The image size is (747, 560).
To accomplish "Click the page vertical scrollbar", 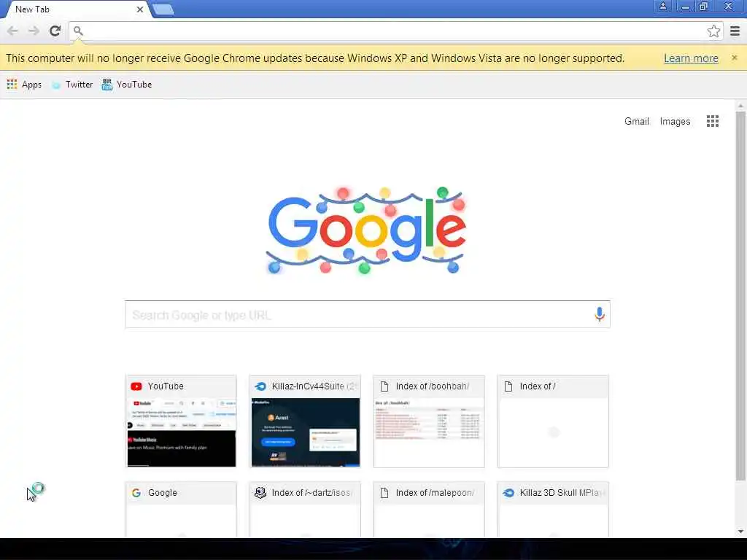I will pos(740,295).
